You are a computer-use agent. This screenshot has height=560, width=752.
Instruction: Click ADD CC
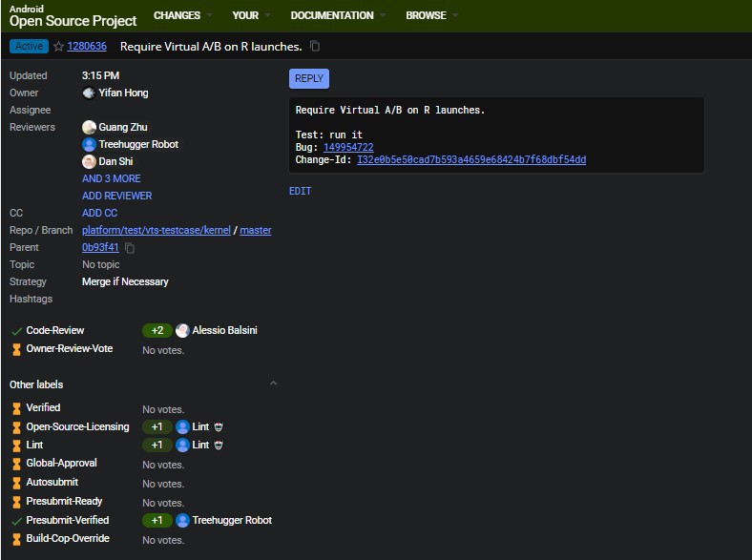(x=99, y=213)
